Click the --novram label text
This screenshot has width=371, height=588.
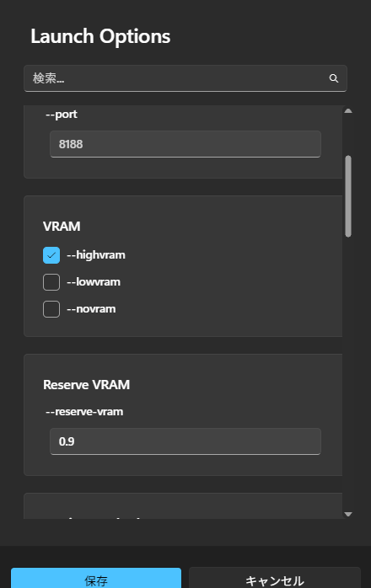91,309
